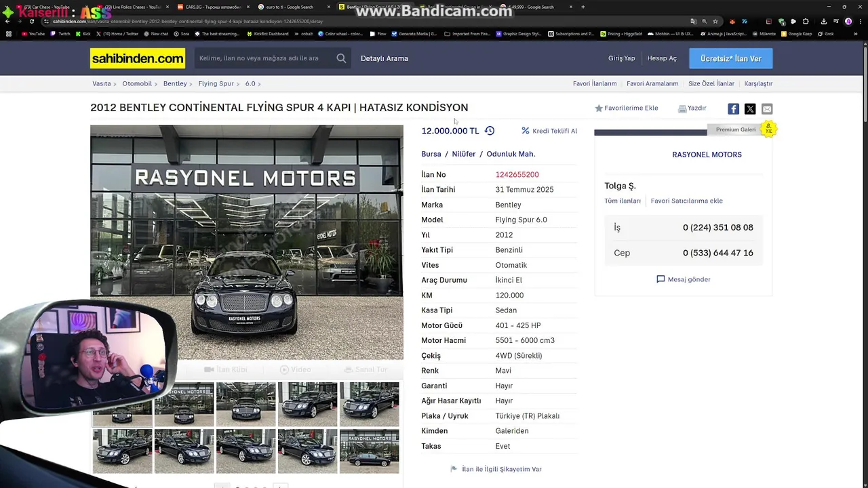The image size is (868, 488).
Task: Print listing with Yazdır
Action: click(692, 108)
